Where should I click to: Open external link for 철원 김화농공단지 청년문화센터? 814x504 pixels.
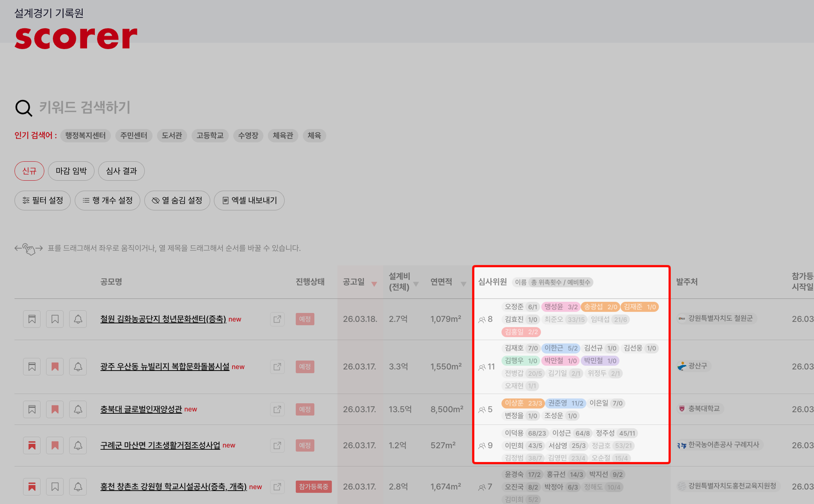[x=277, y=319]
